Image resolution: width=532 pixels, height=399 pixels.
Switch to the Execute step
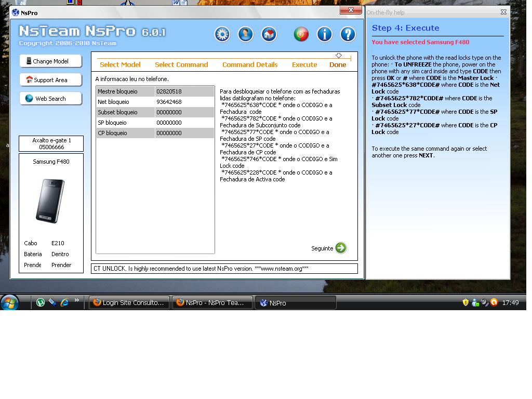304,65
